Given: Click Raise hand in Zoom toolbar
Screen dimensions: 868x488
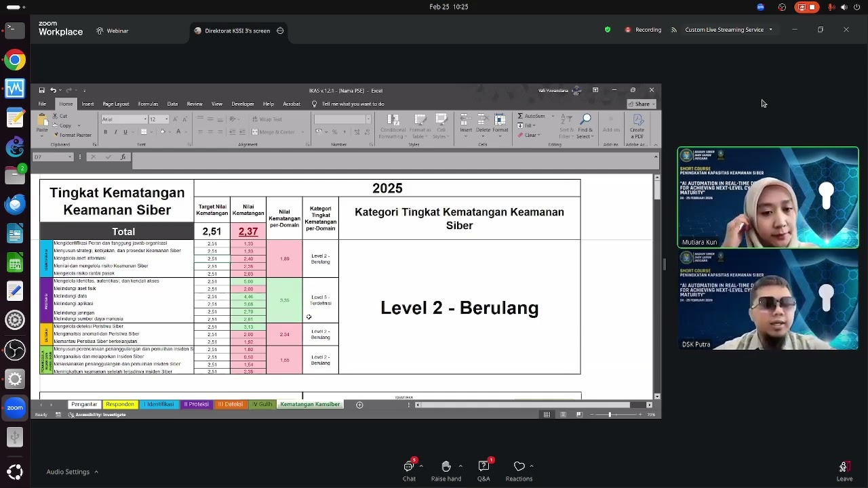Looking at the screenshot, I should point(446,470).
